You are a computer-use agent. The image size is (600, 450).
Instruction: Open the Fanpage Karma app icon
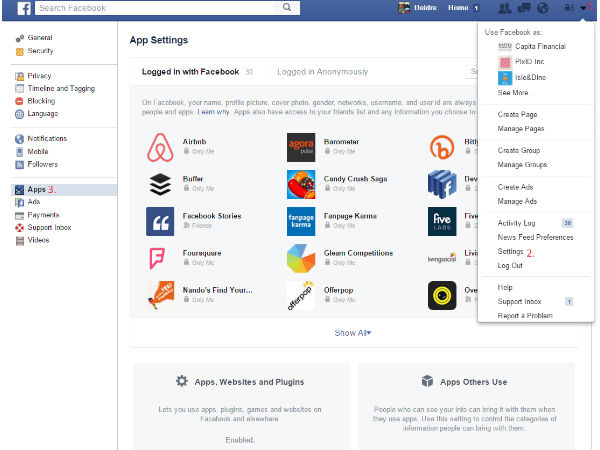301,221
